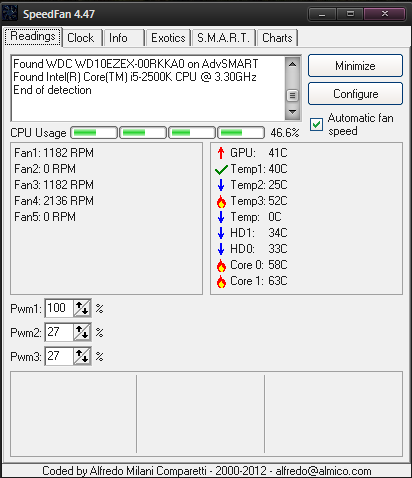Click the 'Coded by Alfredo Milani Comparetti' status bar

pyautogui.click(x=207, y=471)
